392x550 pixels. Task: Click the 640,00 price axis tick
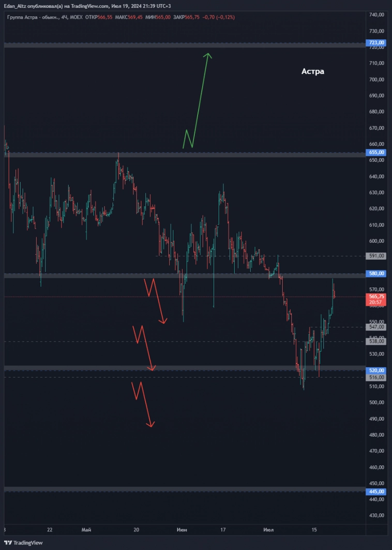(x=376, y=176)
